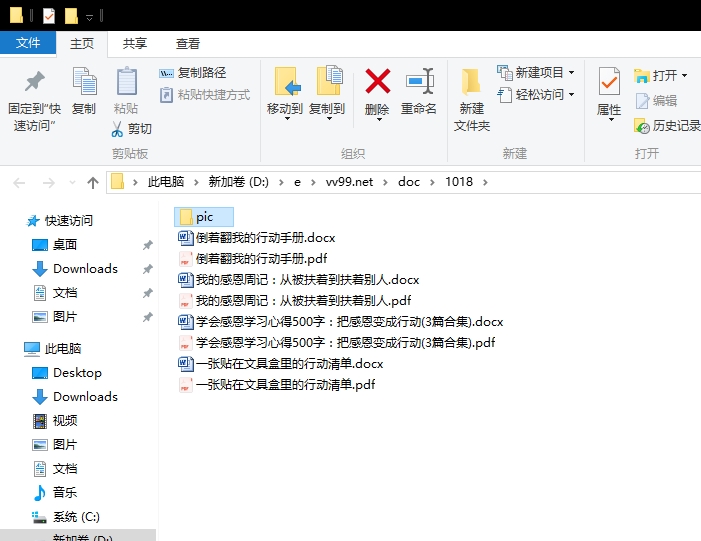701x541 pixels.
Task: Open the Open (打开) dropdown in ribbon
Action: coord(661,76)
